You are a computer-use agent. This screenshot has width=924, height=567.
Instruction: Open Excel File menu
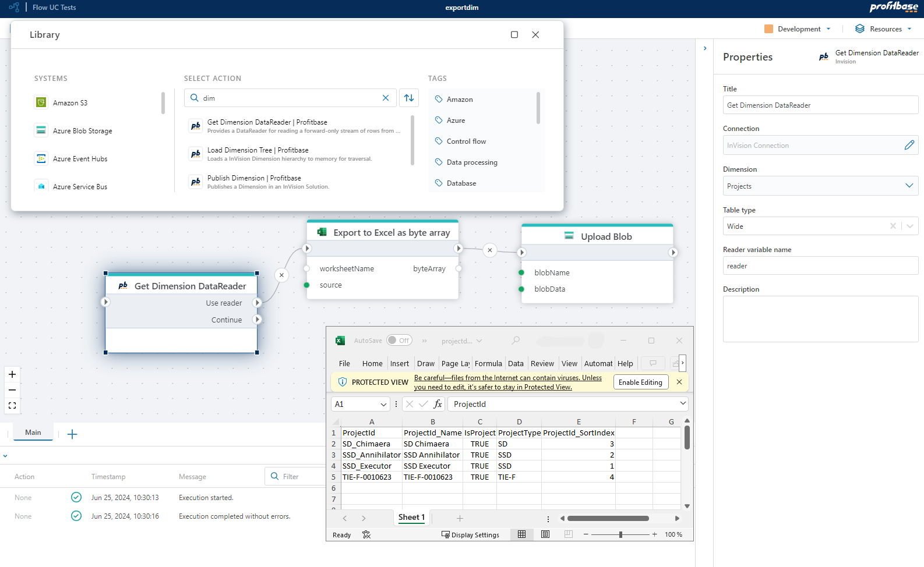click(344, 364)
